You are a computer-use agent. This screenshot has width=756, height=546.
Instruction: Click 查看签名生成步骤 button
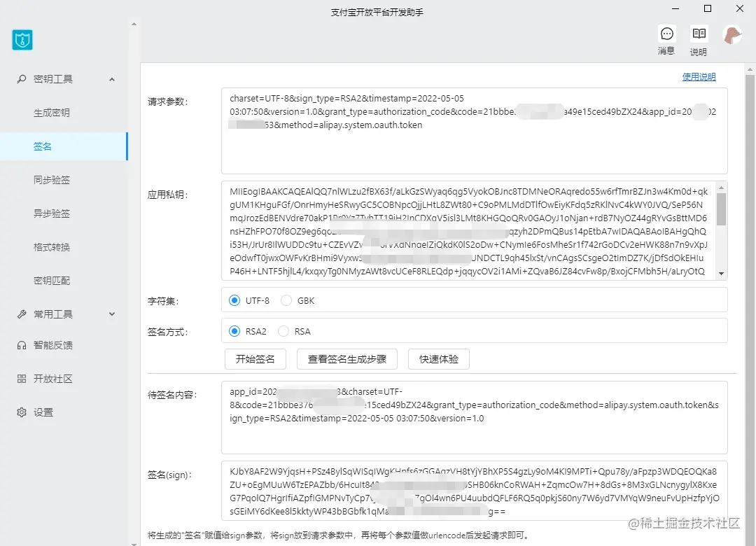[x=346, y=359]
